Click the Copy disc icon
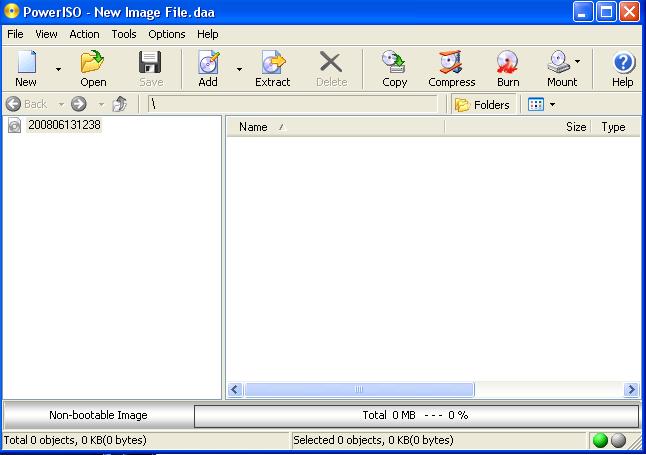The height and width of the screenshot is (455, 646). pyautogui.click(x=394, y=62)
